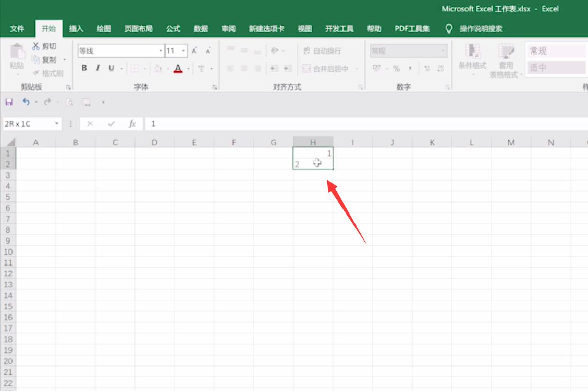Click the accounting number format icon

click(x=376, y=68)
